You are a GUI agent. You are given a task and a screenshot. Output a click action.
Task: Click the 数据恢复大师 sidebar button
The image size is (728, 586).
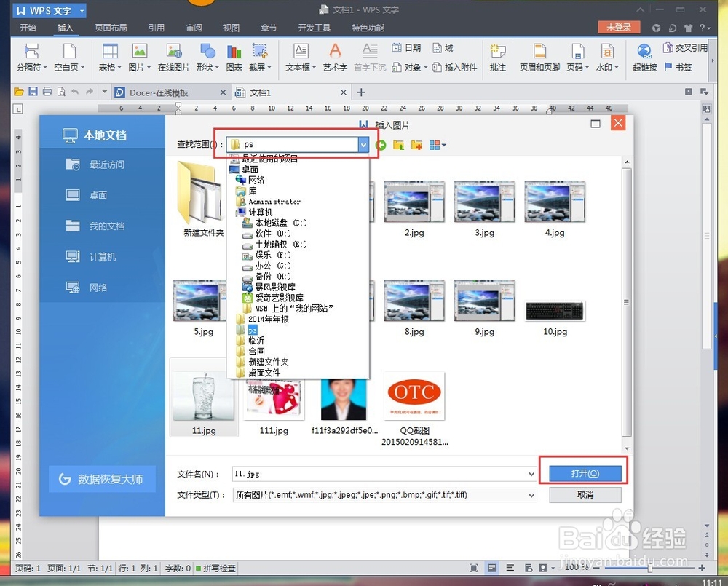(x=102, y=479)
